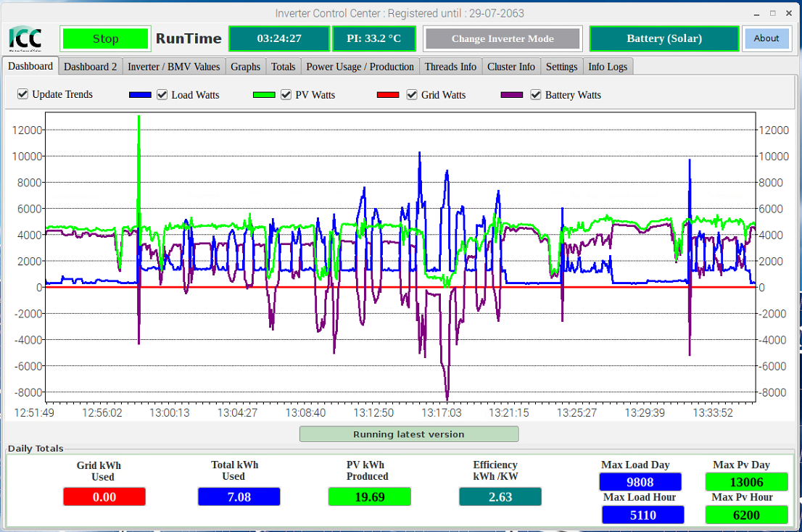Viewport: 802px width, 532px height.
Task: Click the ICC logo icon
Action: (x=25, y=38)
